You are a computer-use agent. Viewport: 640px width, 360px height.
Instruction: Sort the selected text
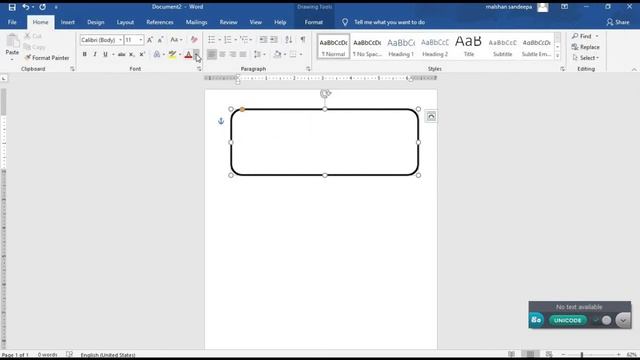[289, 40]
